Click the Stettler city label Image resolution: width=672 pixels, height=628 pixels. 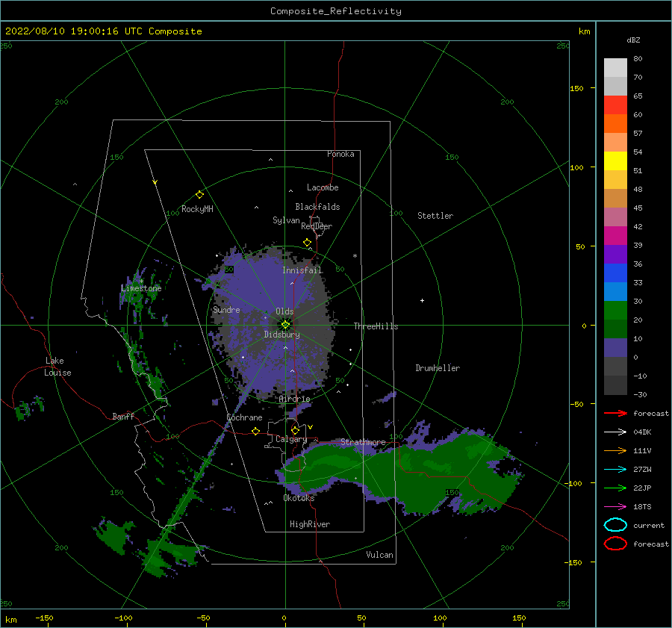435,216
